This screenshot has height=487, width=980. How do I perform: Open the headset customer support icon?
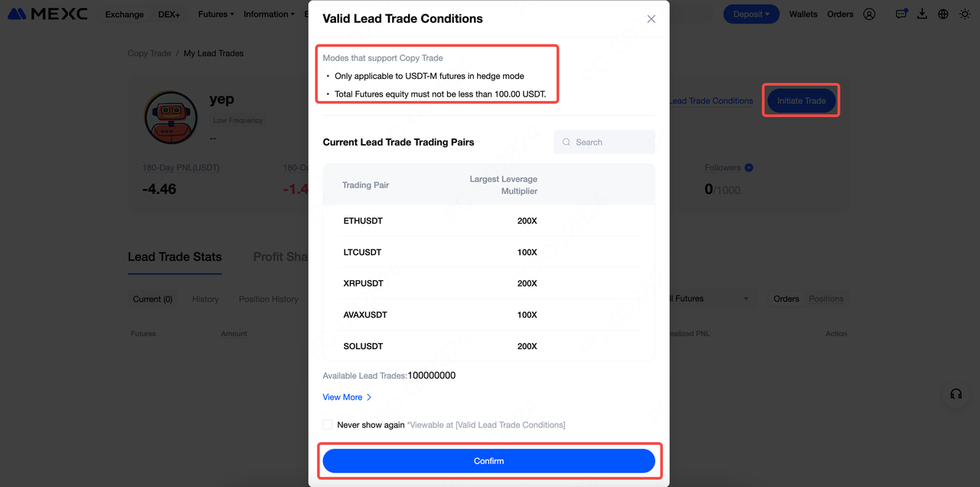[955, 394]
